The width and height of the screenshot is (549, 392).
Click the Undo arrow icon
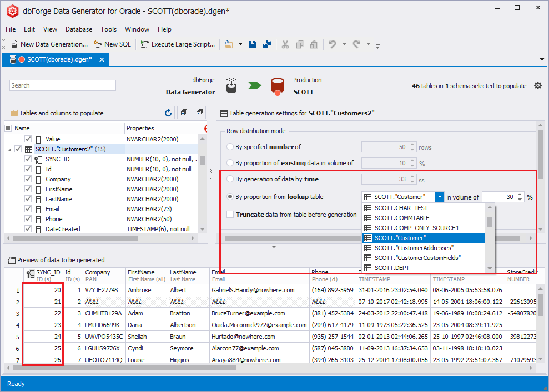[333, 44]
